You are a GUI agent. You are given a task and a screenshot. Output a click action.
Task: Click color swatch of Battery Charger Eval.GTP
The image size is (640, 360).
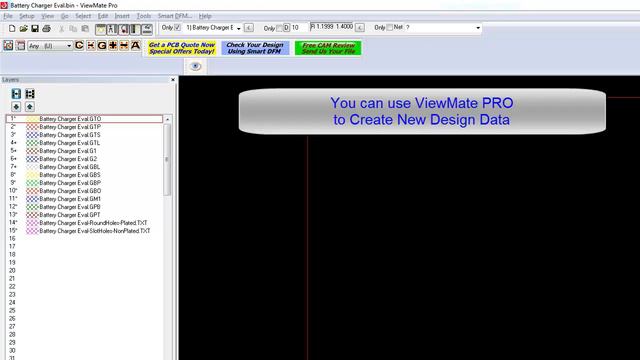tap(32, 127)
